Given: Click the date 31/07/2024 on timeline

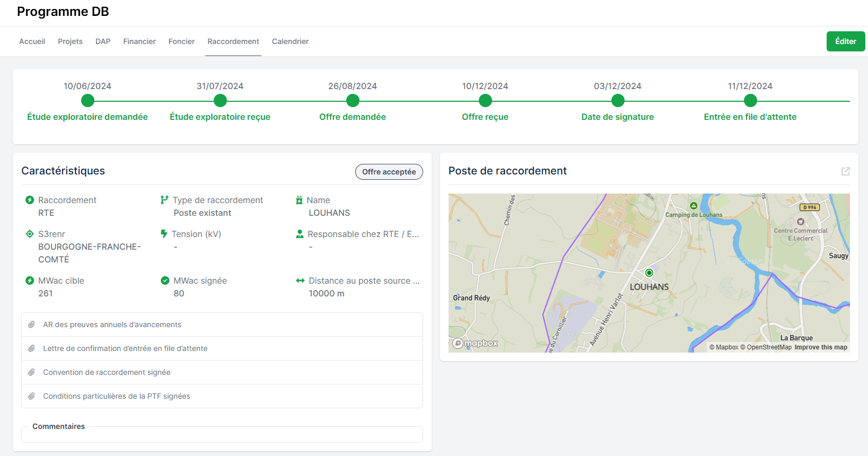Looking at the screenshot, I should (x=220, y=86).
